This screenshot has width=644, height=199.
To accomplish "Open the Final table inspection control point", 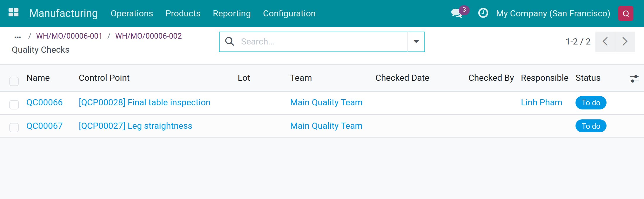I will (x=145, y=102).
